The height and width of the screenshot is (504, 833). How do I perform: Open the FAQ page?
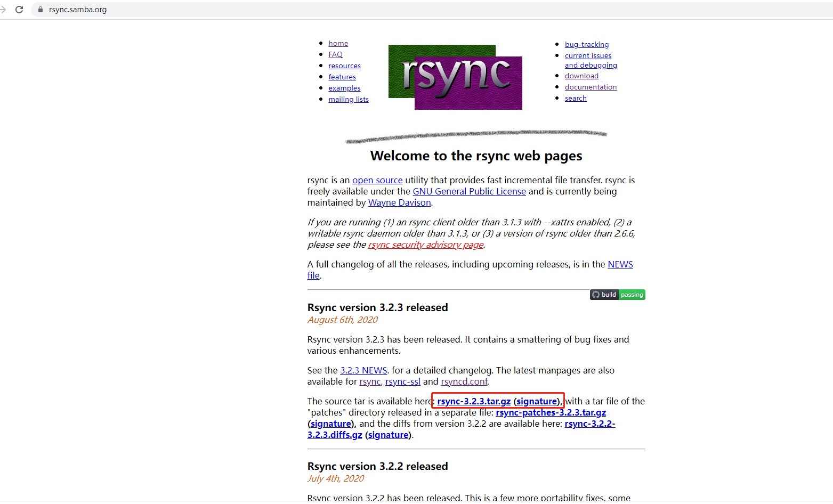pos(335,54)
